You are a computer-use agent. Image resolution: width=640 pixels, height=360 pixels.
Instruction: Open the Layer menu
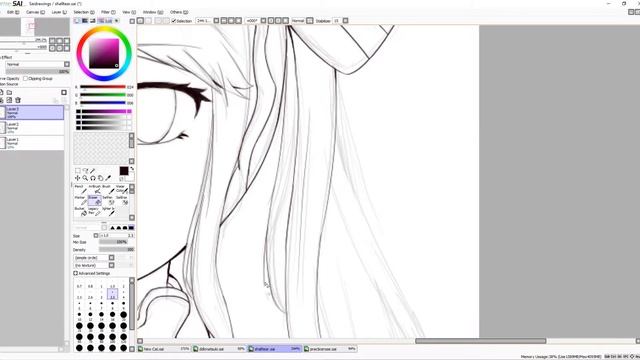(59, 12)
